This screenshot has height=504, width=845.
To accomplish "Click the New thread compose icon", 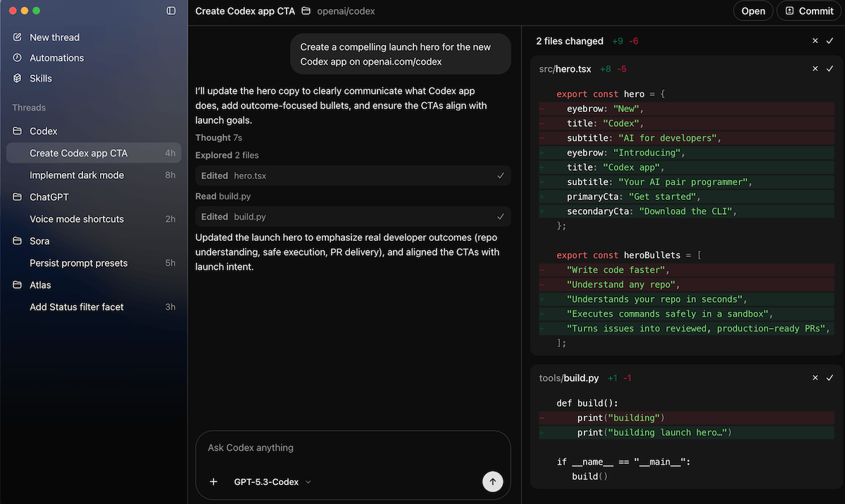I will (x=18, y=37).
